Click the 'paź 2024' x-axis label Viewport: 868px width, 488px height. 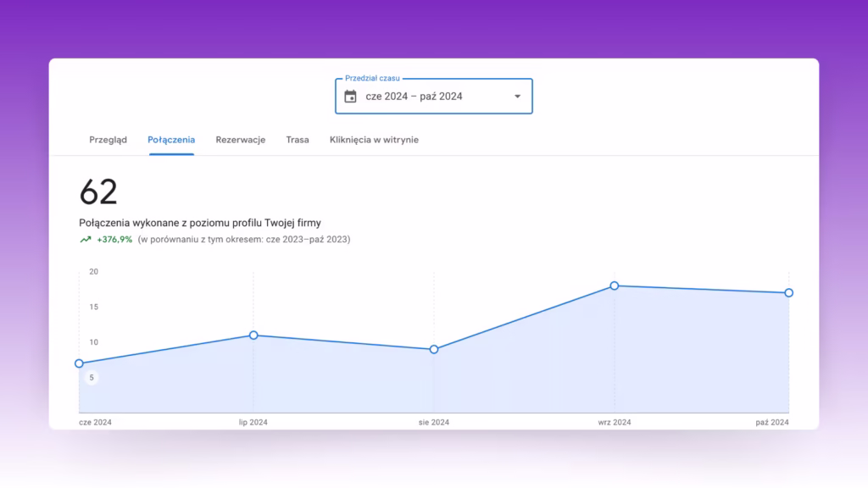click(772, 422)
